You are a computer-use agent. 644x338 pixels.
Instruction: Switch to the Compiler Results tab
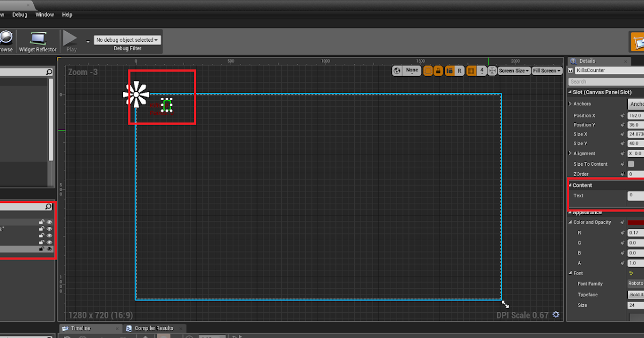155,328
